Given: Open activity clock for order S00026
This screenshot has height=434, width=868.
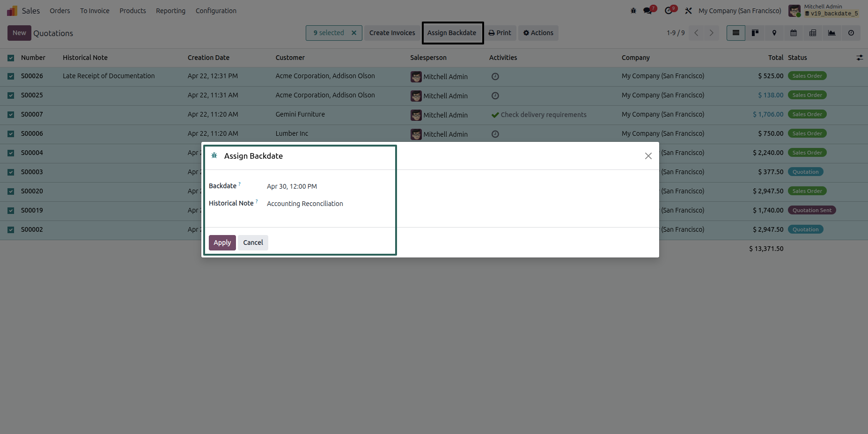Looking at the screenshot, I should (495, 76).
